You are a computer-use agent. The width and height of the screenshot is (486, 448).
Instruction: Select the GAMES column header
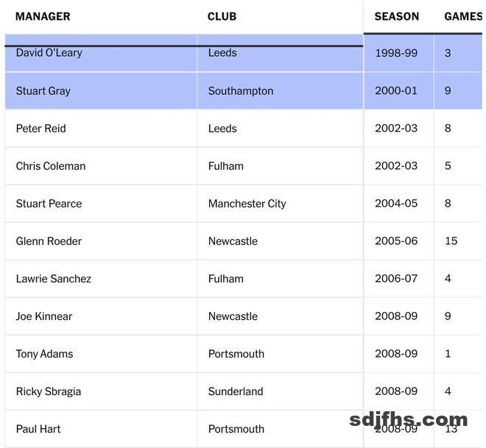(x=462, y=16)
